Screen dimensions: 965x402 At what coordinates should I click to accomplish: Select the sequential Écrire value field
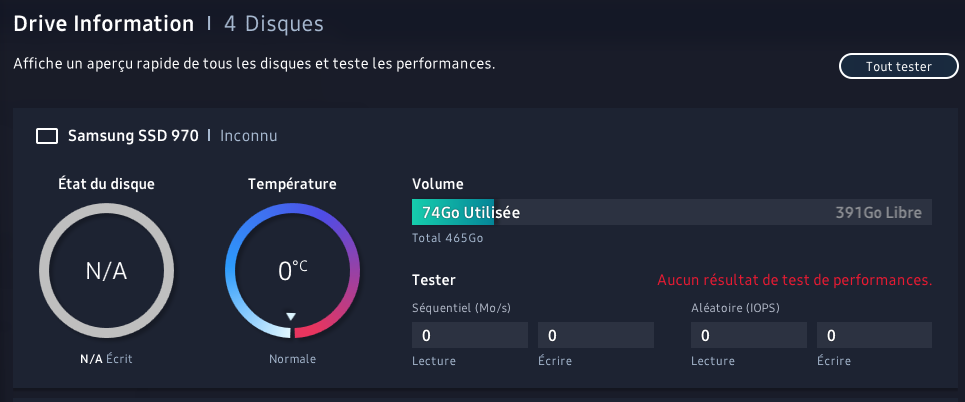click(x=596, y=335)
